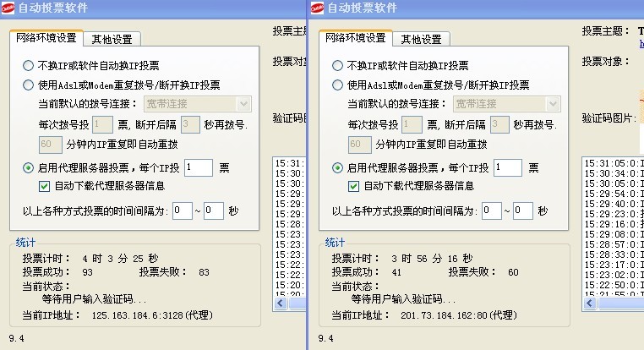Select '启用代理服务器投票' radio in left window
The width and height of the screenshot is (644, 350).
[x=28, y=167]
